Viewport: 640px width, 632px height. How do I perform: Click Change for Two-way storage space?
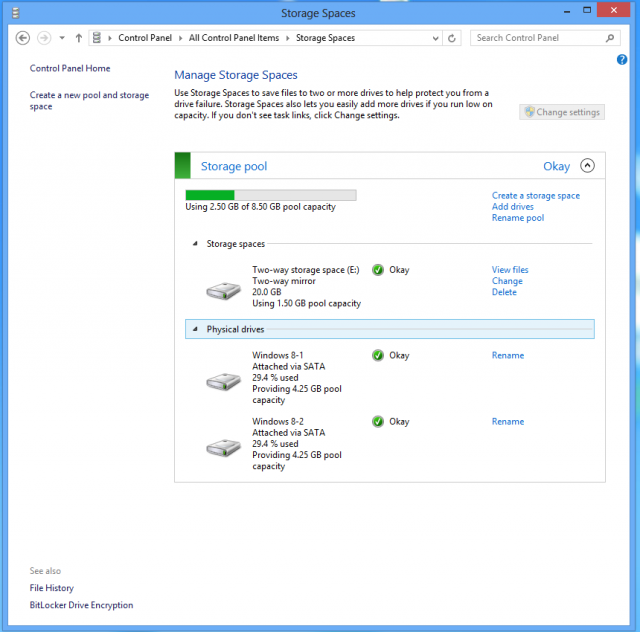click(507, 281)
